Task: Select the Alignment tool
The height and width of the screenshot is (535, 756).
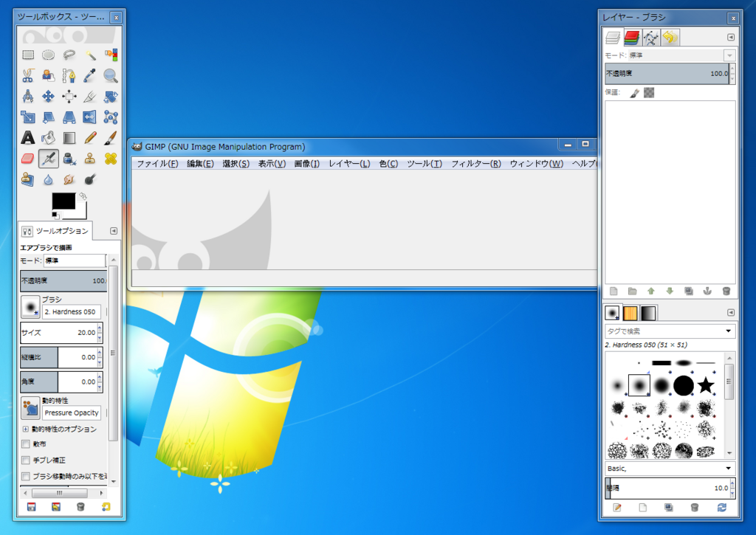Action: pos(69,97)
